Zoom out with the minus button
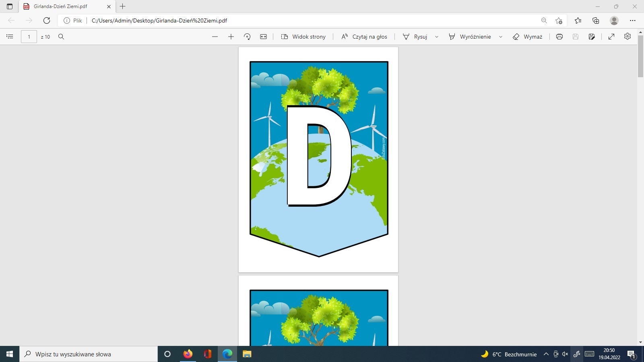This screenshot has width=644, height=362. (x=215, y=37)
